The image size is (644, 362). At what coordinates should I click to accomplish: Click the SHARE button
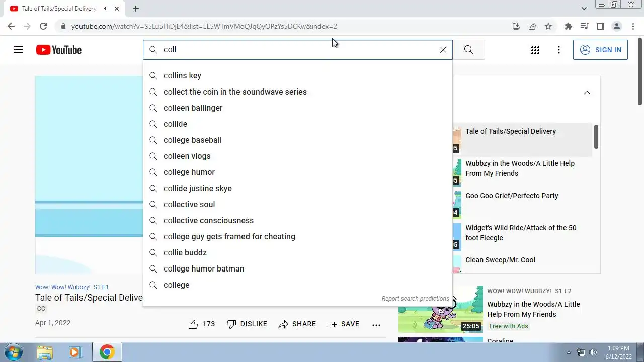(x=297, y=324)
